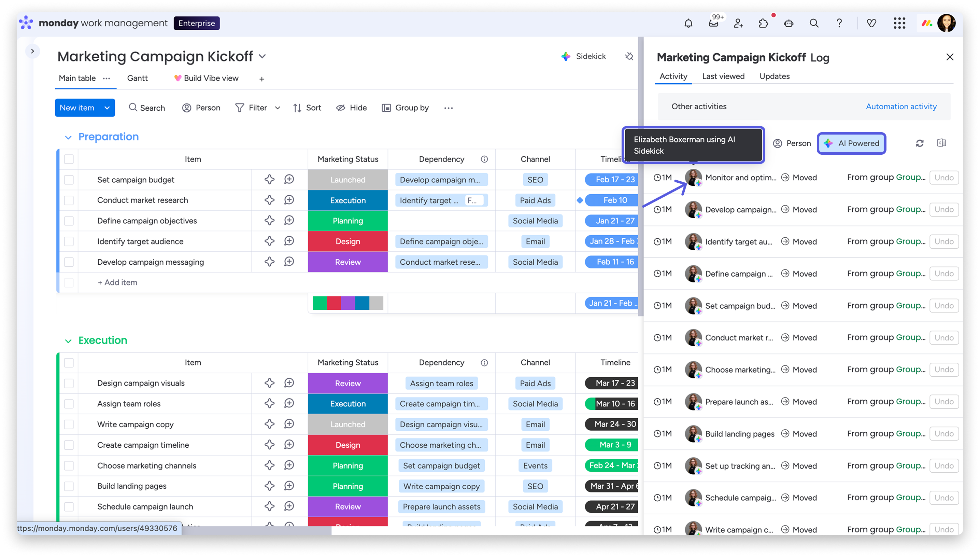Switch to the Gantt view tab
980x557 pixels.
click(x=137, y=79)
